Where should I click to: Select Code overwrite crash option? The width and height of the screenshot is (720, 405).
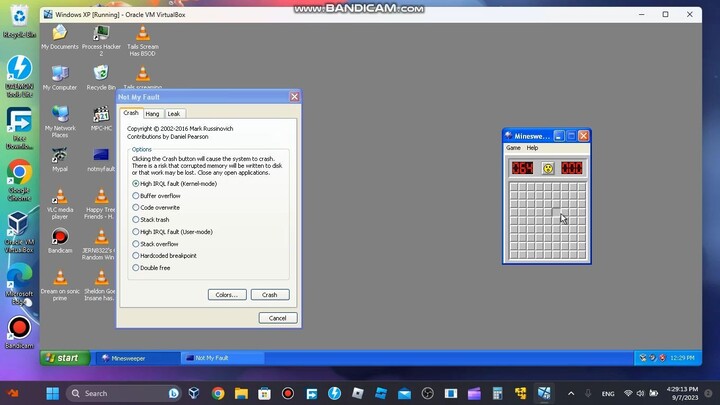coord(156,208)
